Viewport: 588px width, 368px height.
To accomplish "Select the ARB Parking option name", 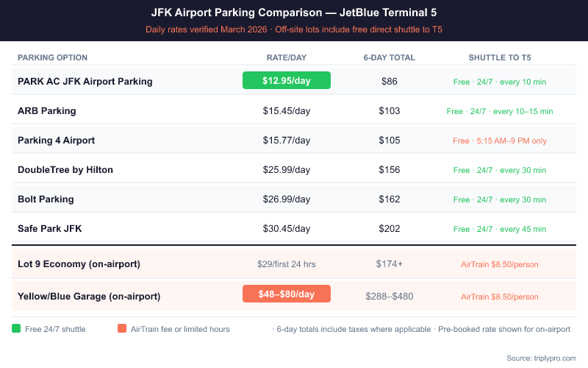I will [47, 111].
